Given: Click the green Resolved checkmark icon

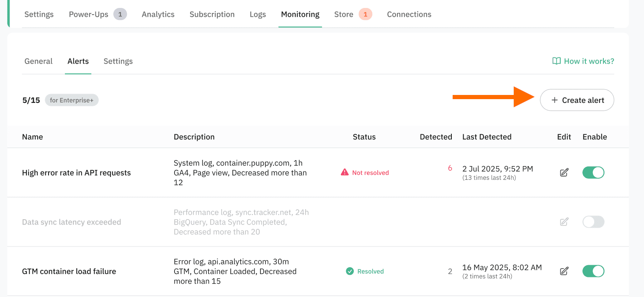Looking at the screenshot, I should click(x=350, y=271).
